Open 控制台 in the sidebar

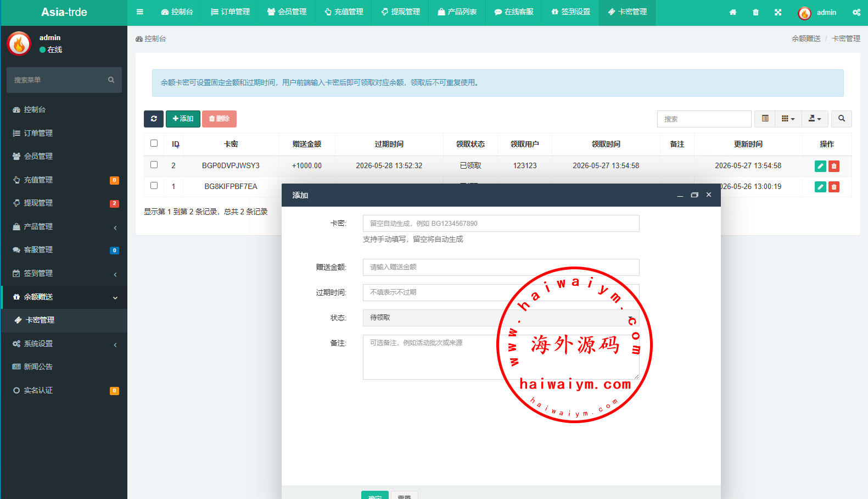(64, 110)
